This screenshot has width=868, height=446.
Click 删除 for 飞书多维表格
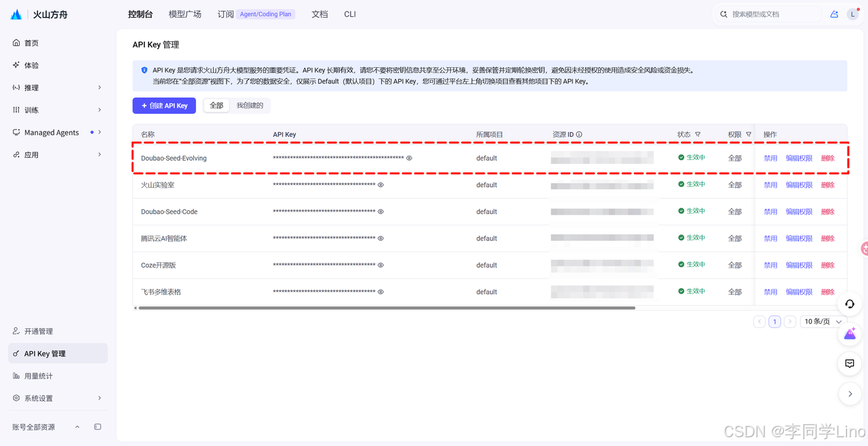click(828, 292)
